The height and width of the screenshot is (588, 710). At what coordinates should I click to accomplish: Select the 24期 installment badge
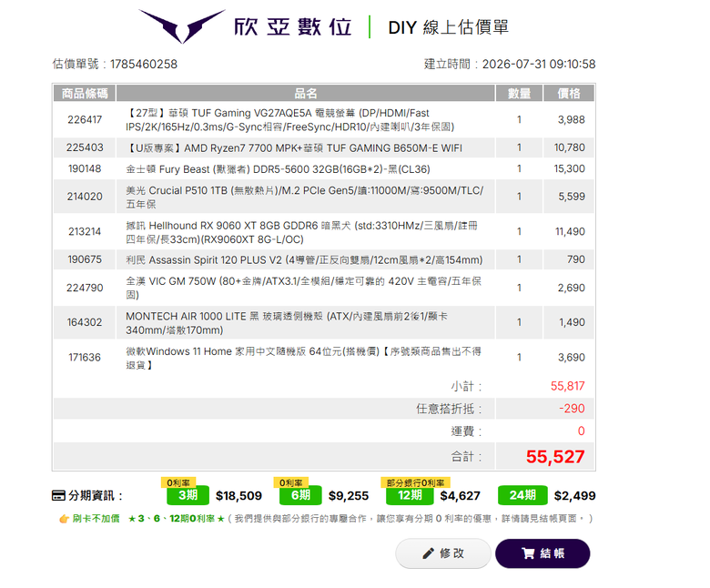(522, 495)
